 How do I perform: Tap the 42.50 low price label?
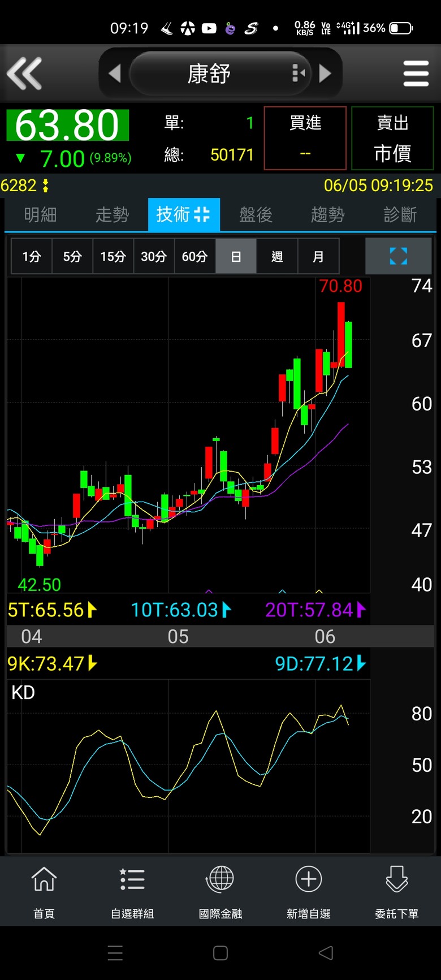point(39,585)
